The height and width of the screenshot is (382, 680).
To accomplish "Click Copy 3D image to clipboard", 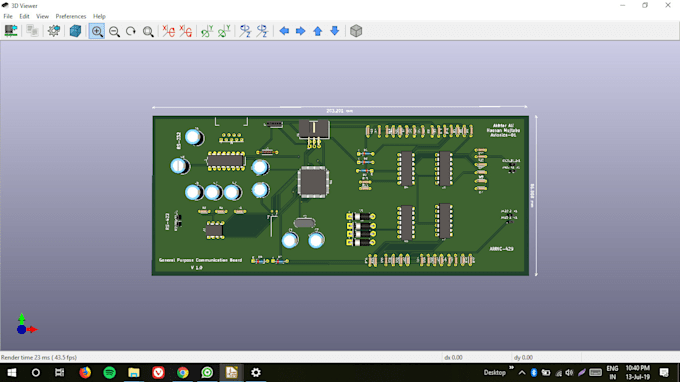I will click(x=33, y=31).
